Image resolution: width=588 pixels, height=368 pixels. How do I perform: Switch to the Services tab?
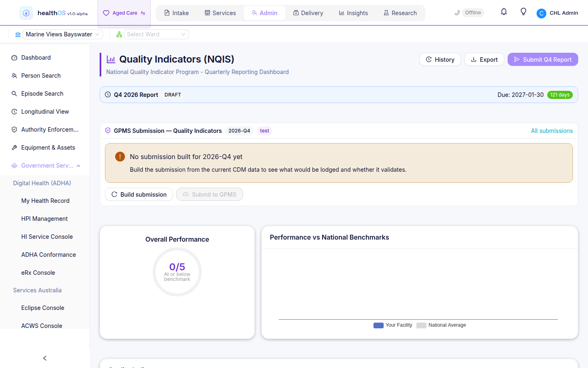tap(220, 13)
